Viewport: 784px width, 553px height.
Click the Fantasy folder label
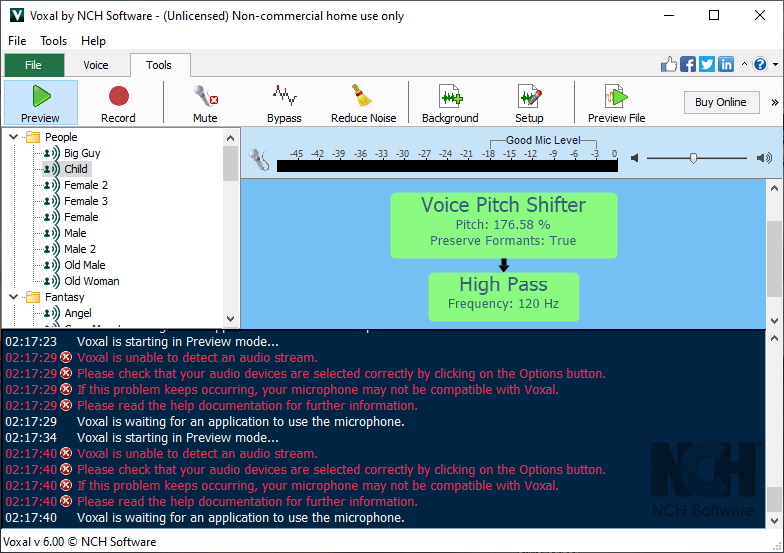[64, 297]
